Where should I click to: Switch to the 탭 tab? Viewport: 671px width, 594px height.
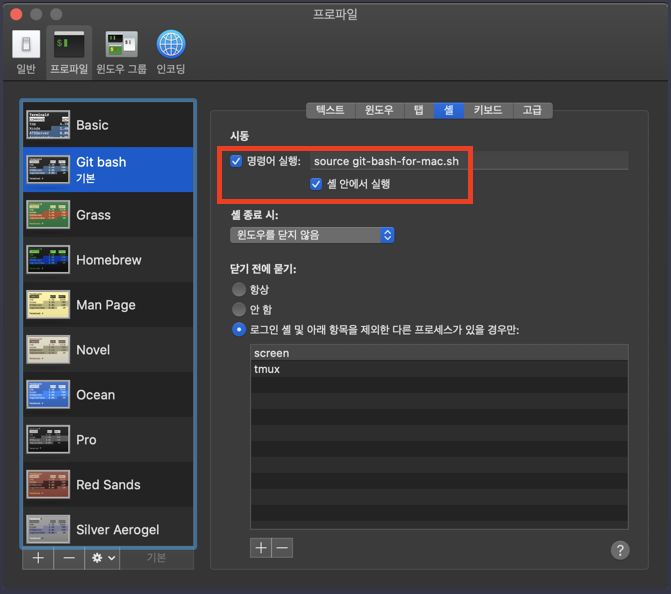tap(419, 110)
